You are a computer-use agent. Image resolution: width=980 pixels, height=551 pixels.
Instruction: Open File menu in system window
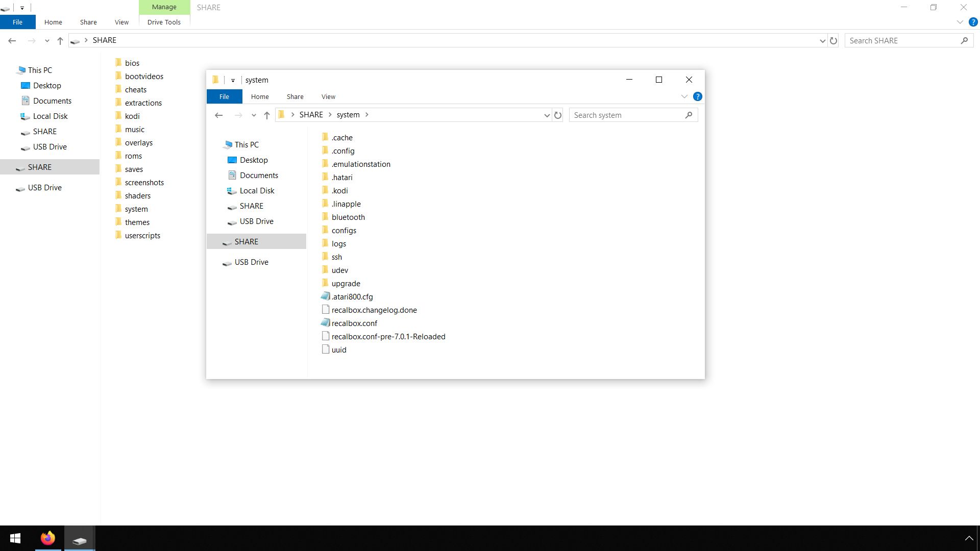(224, 96)
